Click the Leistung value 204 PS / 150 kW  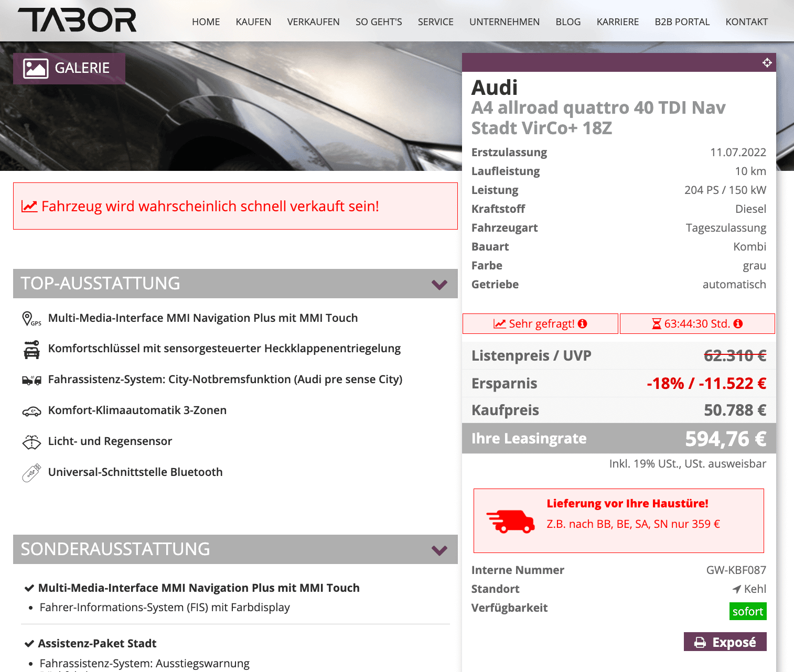pos(725,190)
